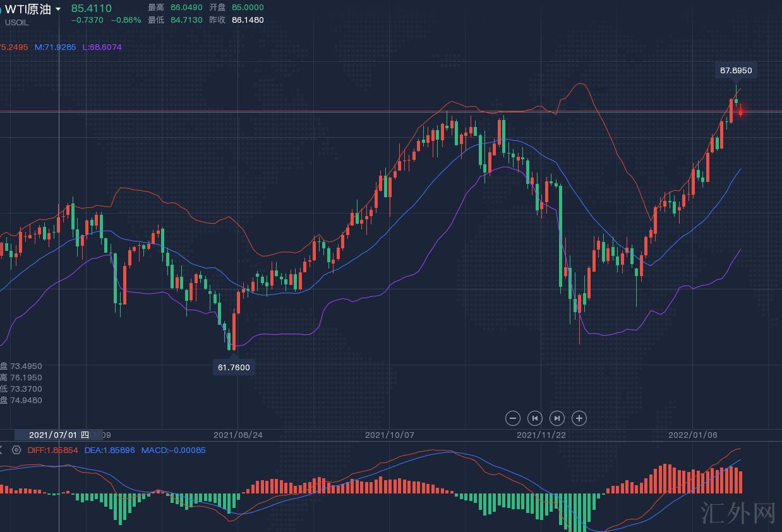Viewport: 782px width, 532px height.
Task: Select the 61.7600 low price label
Action: pyautogui.click(x=234, y=367)
